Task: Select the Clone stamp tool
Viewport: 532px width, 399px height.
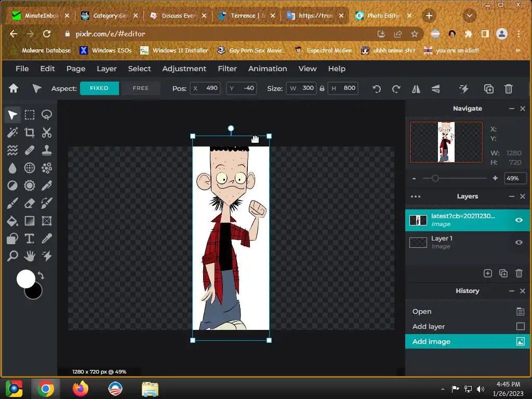Action: 46,150
